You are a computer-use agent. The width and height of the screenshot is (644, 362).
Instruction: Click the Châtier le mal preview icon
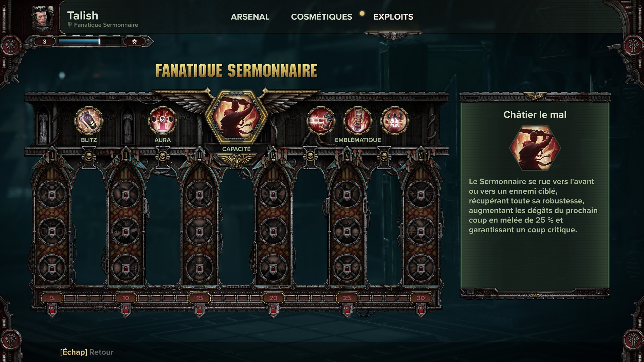[535, 148]
